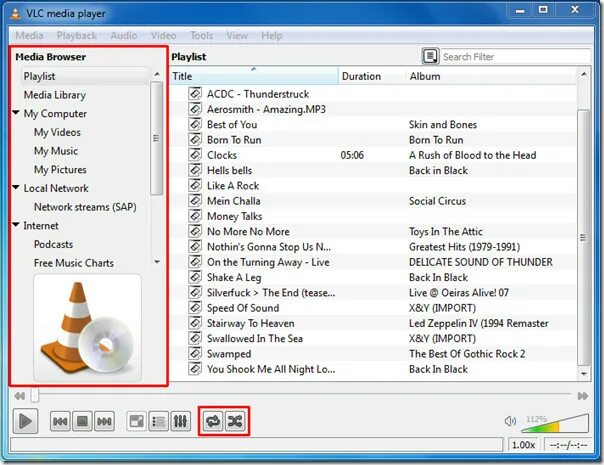Click ACDC - Thunderstruck file icon

point(195,94)
